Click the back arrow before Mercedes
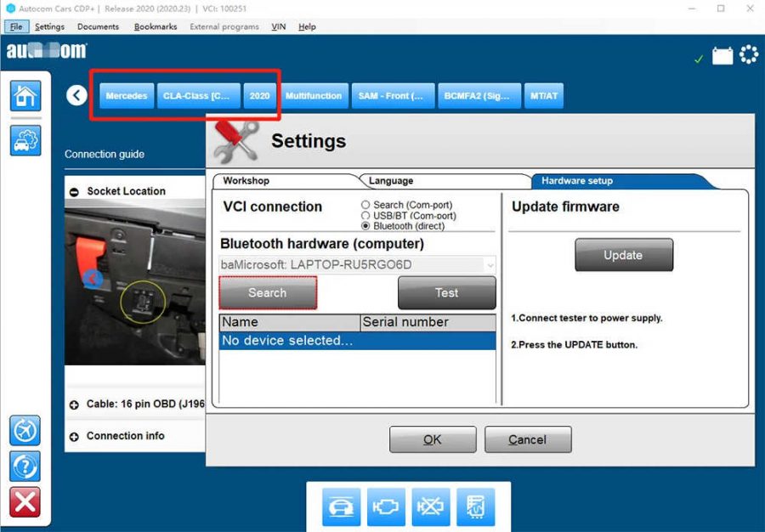The image size is (765, 532). point(77,95)
